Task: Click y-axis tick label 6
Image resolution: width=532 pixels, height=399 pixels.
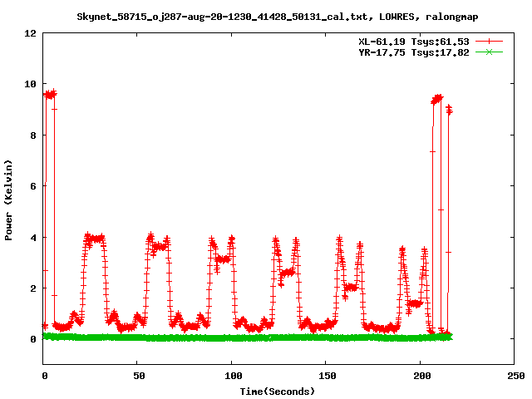Action: [33, 186]
